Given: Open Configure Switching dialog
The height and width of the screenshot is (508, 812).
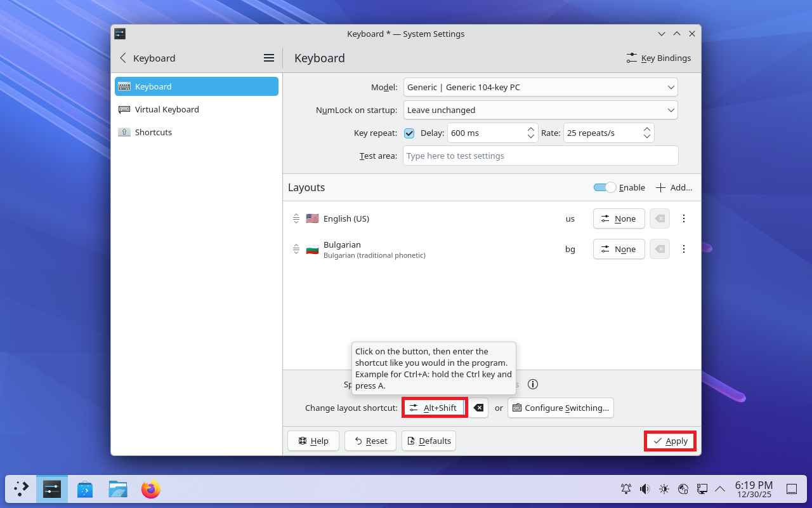Looking at the screenshot, I should click(561, 408).
